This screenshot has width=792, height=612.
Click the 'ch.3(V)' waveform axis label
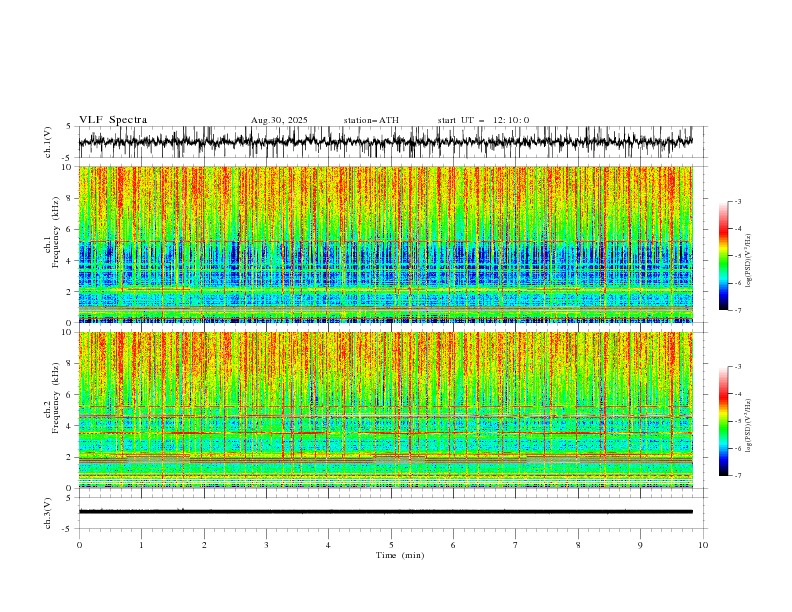48,513
